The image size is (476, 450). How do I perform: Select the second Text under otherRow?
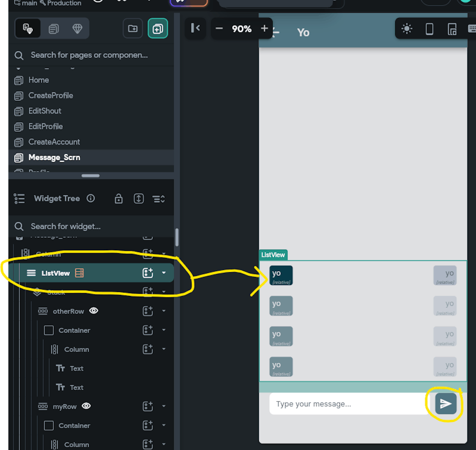coord(77,388)
